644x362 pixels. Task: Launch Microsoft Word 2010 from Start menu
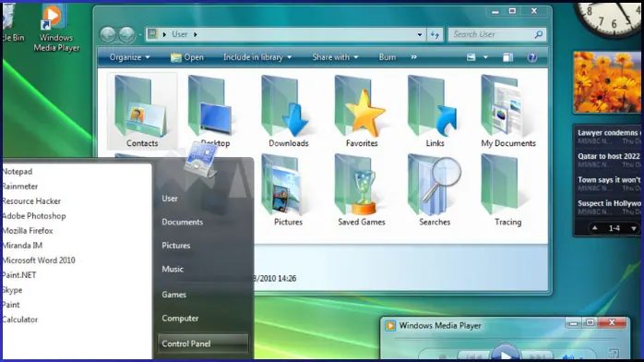(x=39, y=260)
